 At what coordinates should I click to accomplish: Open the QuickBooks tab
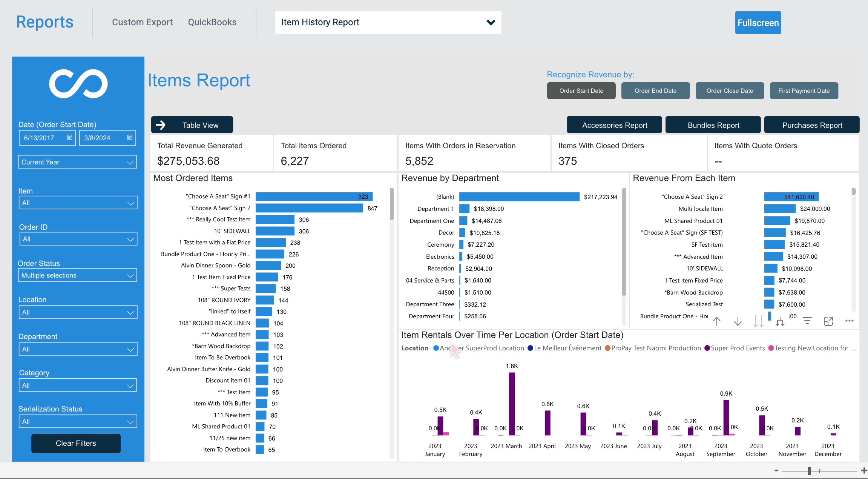[212, 22]
